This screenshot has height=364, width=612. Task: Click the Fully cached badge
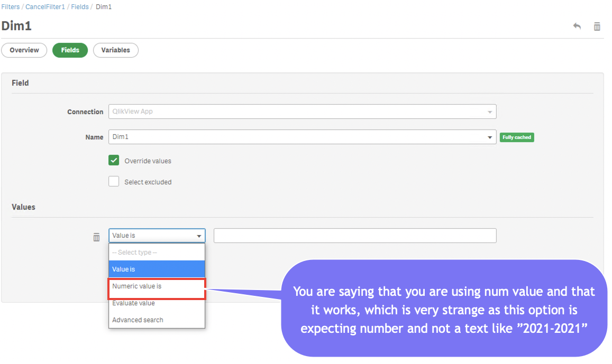[x=517, y=137]
